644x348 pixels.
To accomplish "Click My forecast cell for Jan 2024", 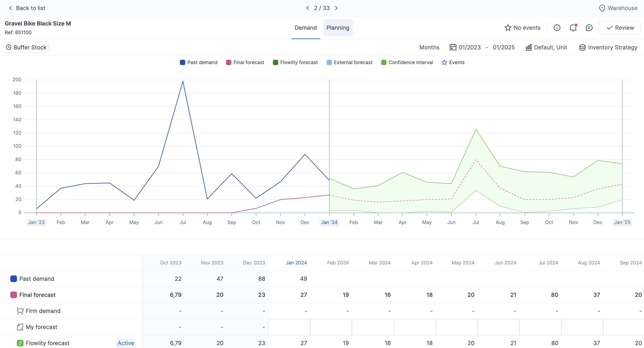I will (x=289, y=327).
